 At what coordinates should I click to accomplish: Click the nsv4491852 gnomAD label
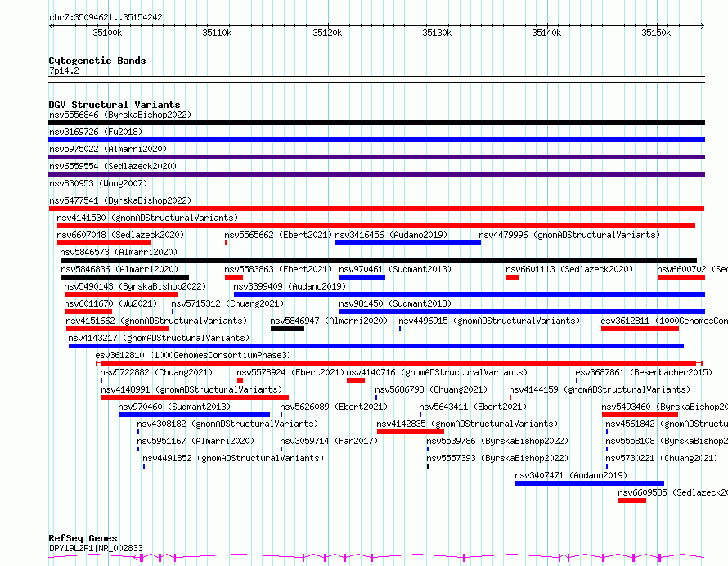point(234,458)
